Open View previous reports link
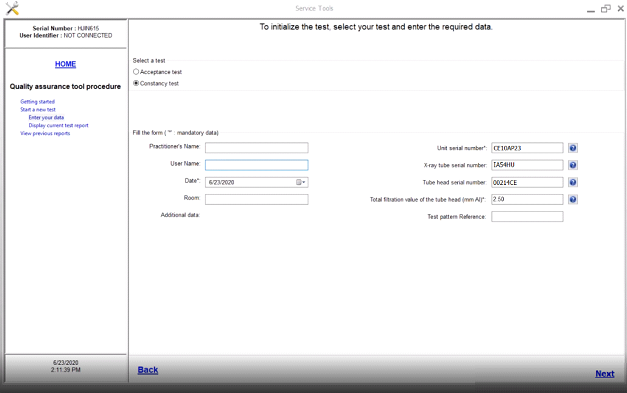This screenshot has width=627, height=393. 45,134
